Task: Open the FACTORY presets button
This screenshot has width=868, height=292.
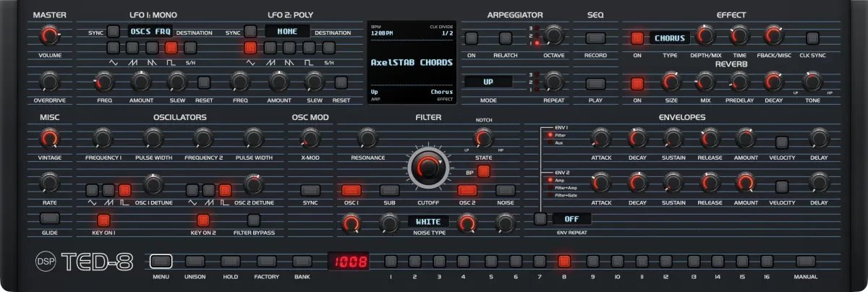Action: (x=266, y=261)
